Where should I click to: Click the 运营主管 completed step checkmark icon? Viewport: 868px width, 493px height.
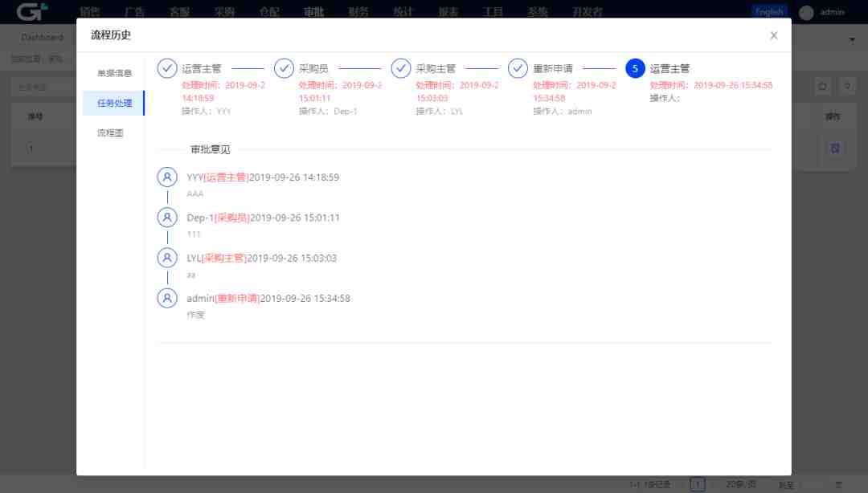[166, 68]
